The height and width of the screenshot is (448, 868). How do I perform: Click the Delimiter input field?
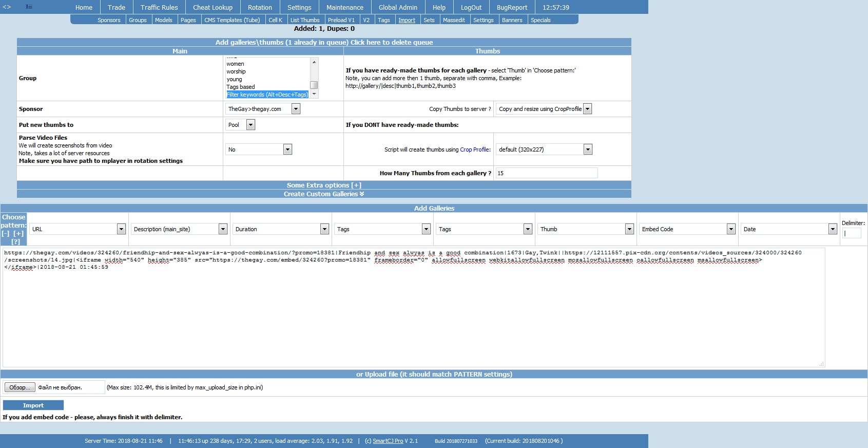coord(852,233)
